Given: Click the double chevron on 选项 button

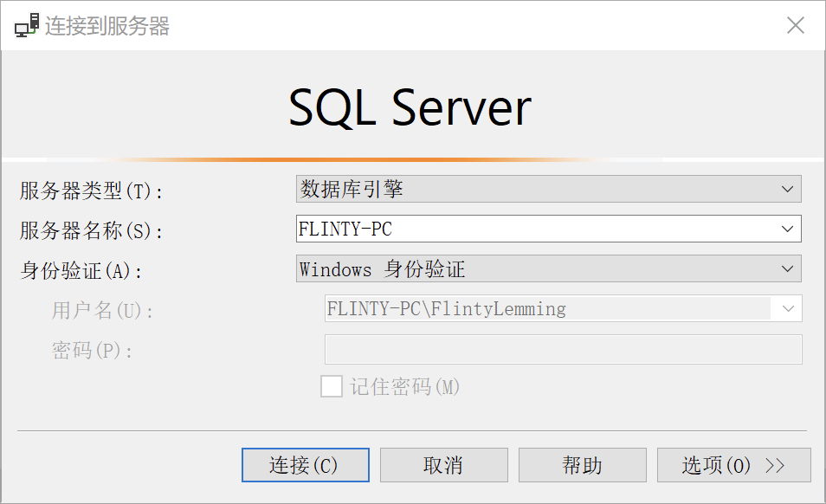Looking at the screenshot, I should click(775, 465).
